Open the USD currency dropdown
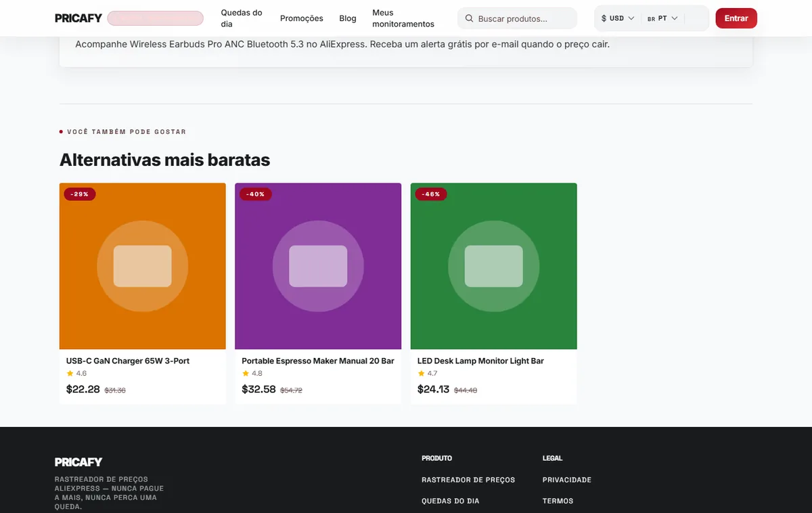Viewport: 812px width, 513px height. click(x=618, y=18)
